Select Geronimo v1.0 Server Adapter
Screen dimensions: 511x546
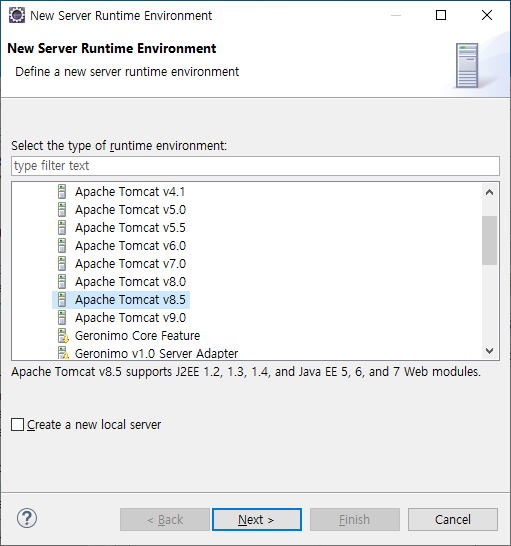click(x=156, y=353)
